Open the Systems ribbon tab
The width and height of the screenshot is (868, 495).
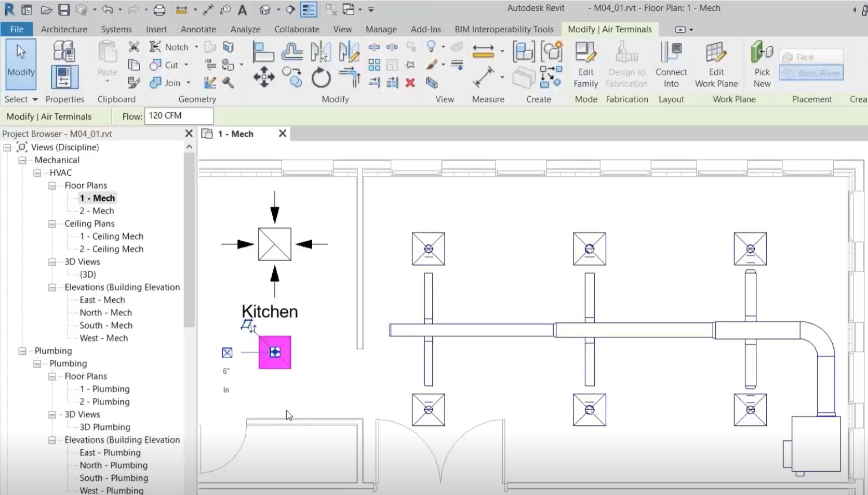(x=116, y=29)
